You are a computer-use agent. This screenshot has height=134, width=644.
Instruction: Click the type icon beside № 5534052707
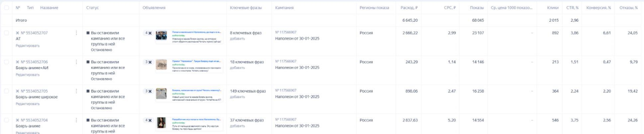tap(18, 33)
